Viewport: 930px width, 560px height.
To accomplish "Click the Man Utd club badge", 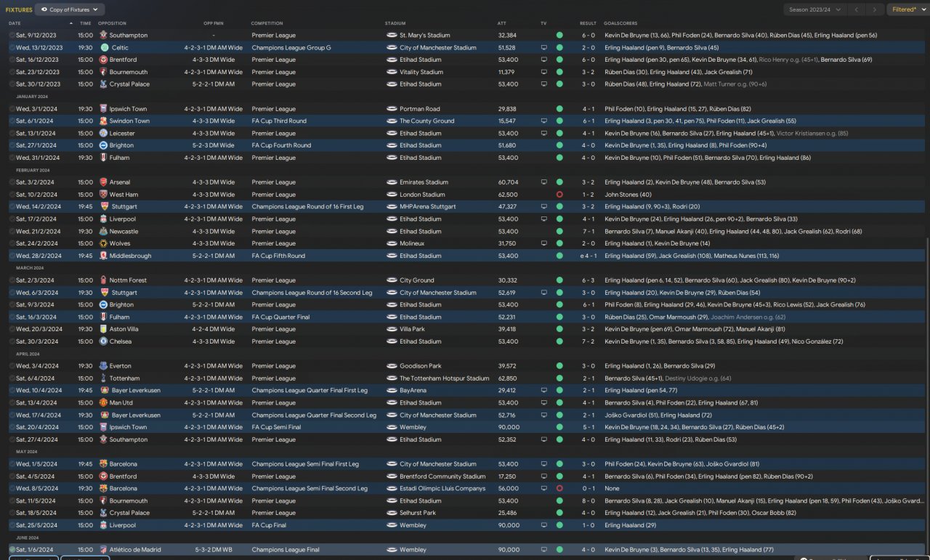I will point(104,402).
